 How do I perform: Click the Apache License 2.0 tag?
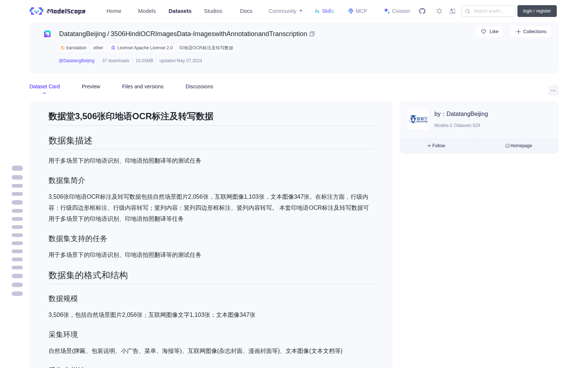[x=142, y=48]
